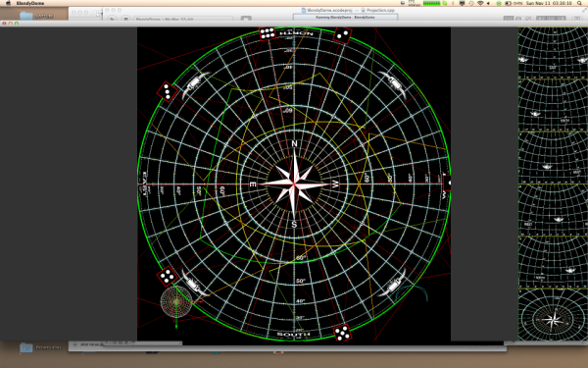Click the W label beside the compass
Viewport: 588px width, 368px height.
335,184
